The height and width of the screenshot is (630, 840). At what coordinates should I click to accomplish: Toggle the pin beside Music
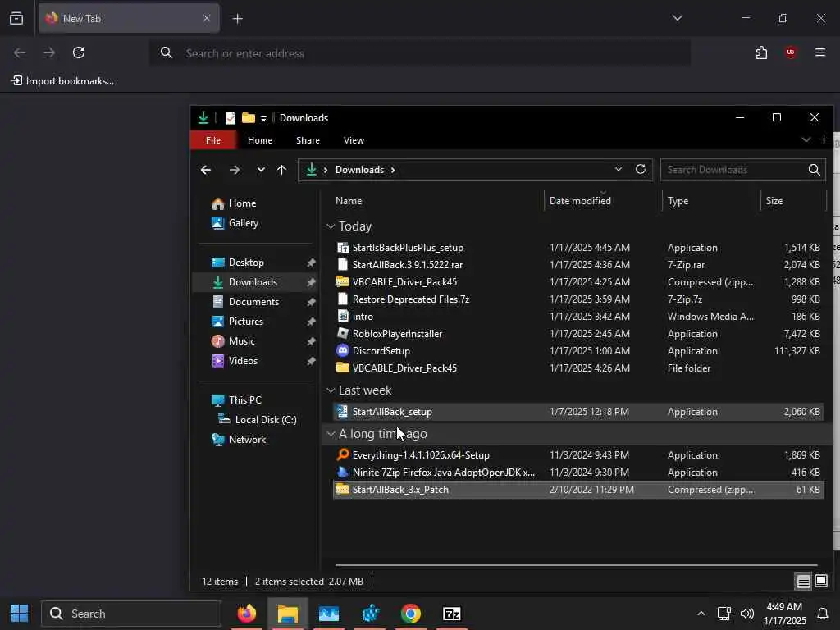[311, 341]
